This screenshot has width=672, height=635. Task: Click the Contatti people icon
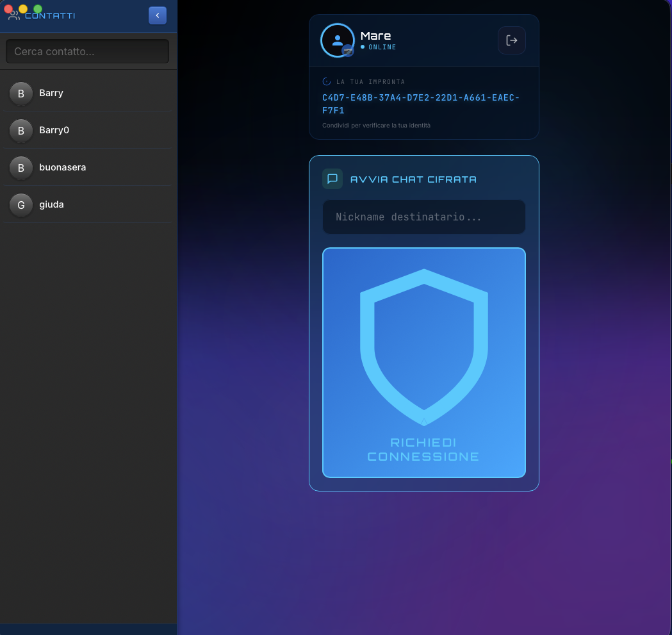pyautogui.click(x=13, y=16)
